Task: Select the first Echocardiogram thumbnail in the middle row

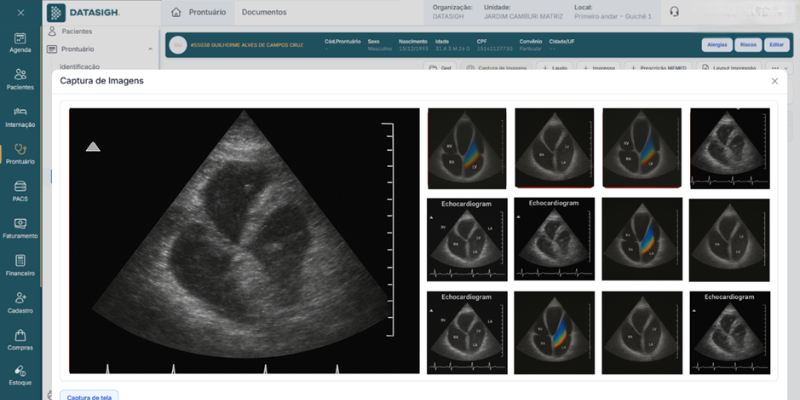Action: pyautogui.click(x=467, y=239)
